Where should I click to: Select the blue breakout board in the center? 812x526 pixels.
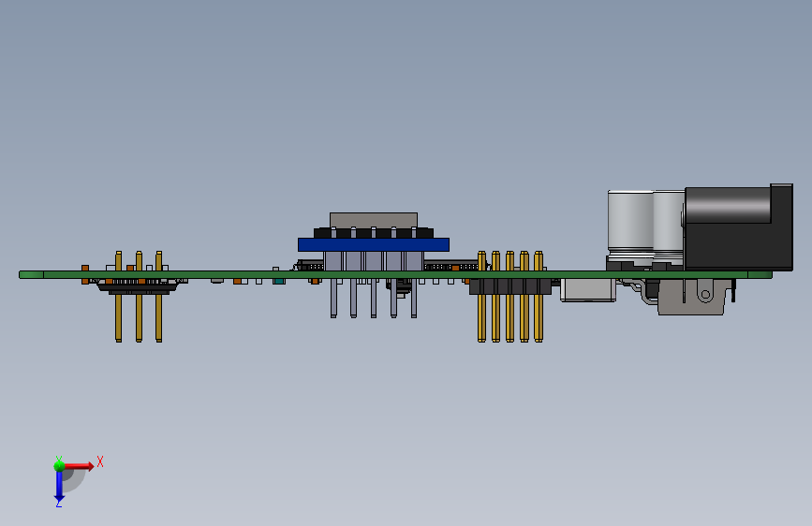[x=374, y=244]
